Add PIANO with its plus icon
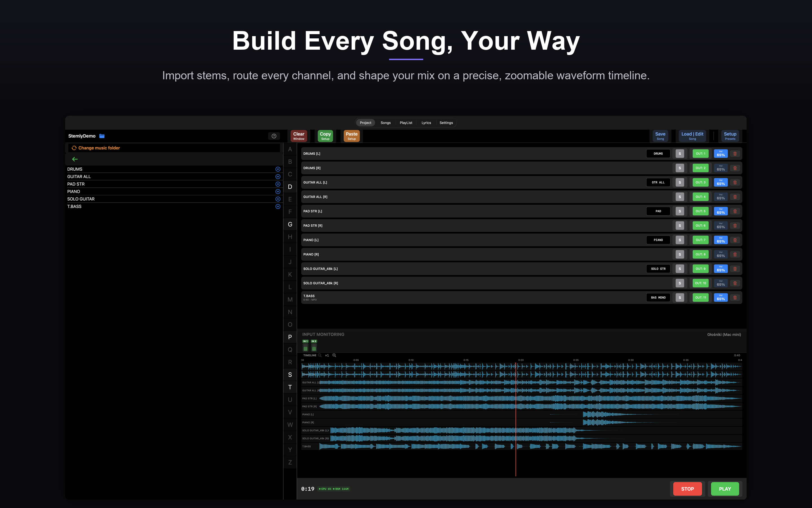This screenshot has height=508, width=812. tap(278, 192)
